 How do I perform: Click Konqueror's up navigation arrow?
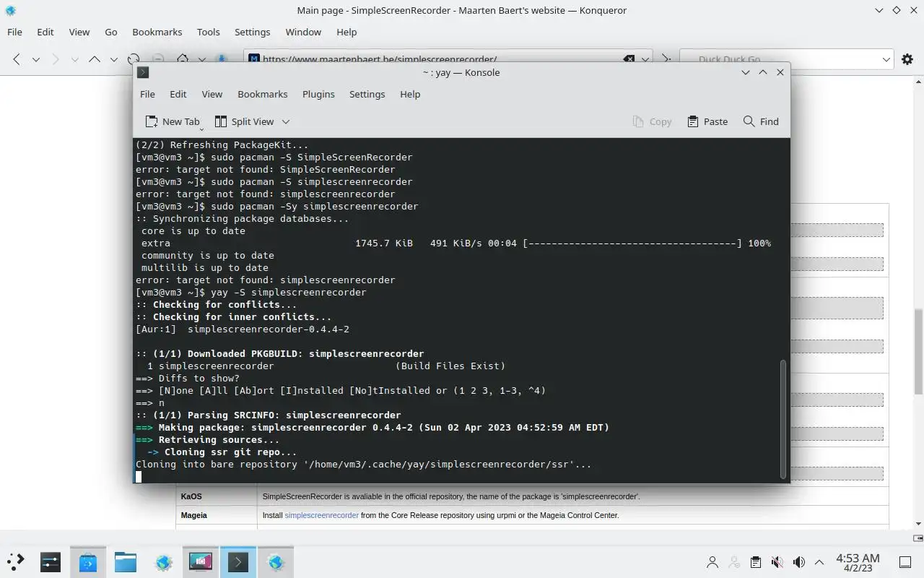(94, 59)
